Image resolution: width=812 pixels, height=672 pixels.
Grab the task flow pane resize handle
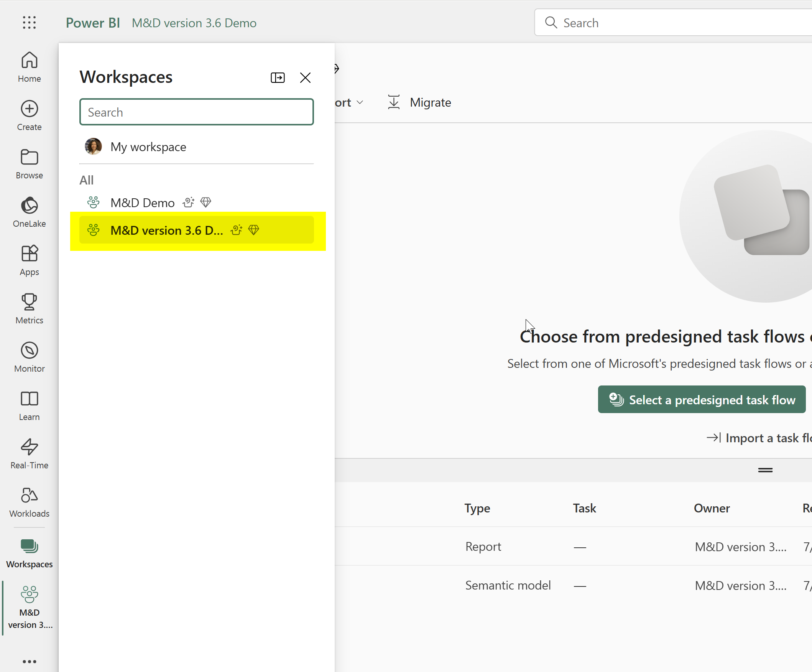pyautogui.click(x=765, y=471)
